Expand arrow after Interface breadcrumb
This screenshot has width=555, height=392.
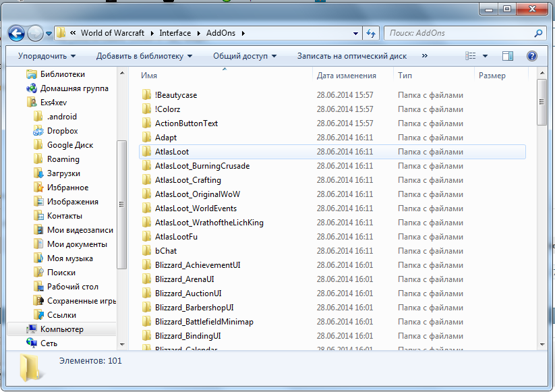tap(198, 33)
